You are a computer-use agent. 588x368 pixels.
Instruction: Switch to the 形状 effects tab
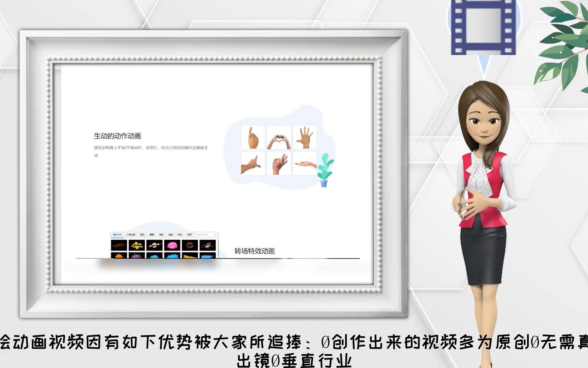180,235
